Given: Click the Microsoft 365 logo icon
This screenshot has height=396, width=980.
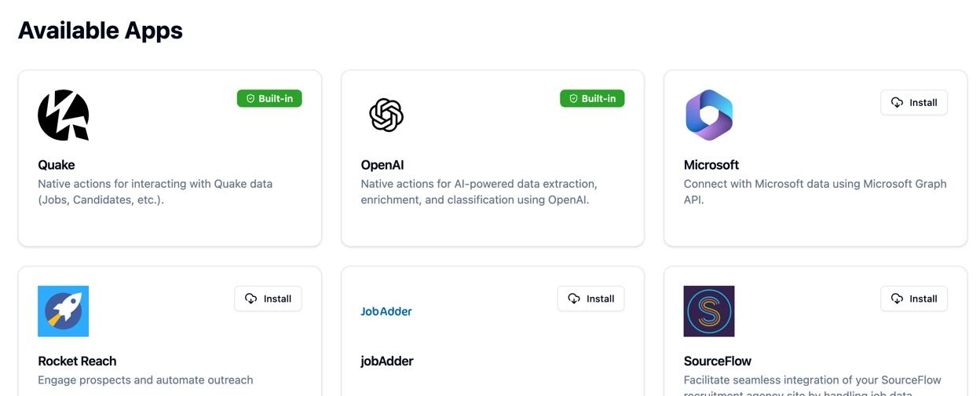Looking at the screenshot, I should tap(709, 115).
